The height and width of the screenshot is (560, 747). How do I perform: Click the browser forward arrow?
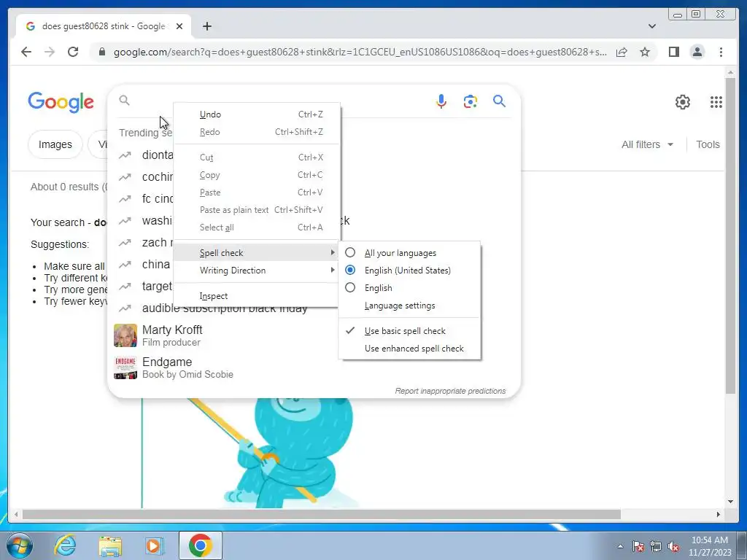click(x=50, y=52)
